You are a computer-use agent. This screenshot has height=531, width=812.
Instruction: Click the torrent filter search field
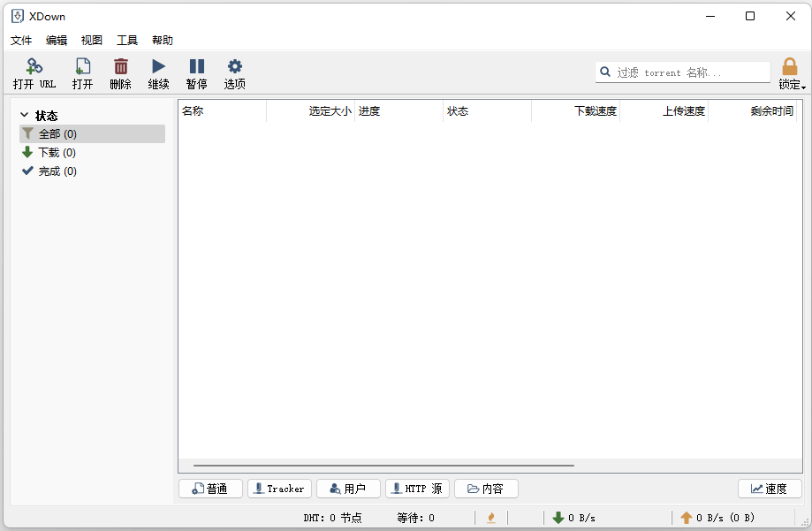(x=689, y=72)
